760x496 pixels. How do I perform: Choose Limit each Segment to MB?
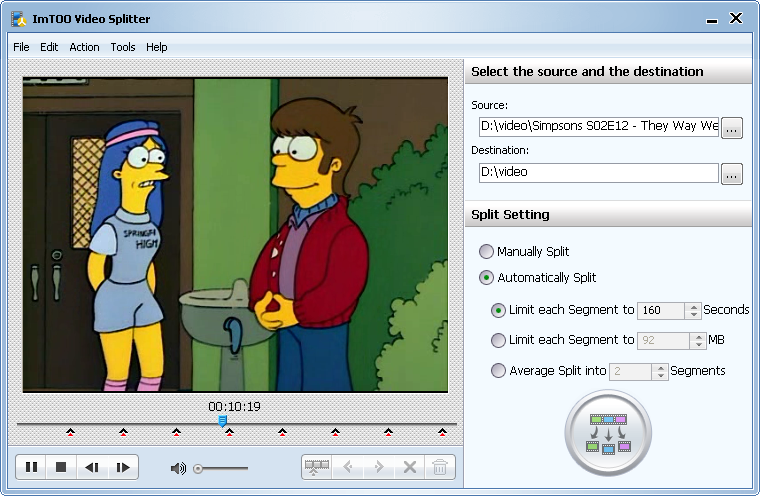(x=498, y=340)
